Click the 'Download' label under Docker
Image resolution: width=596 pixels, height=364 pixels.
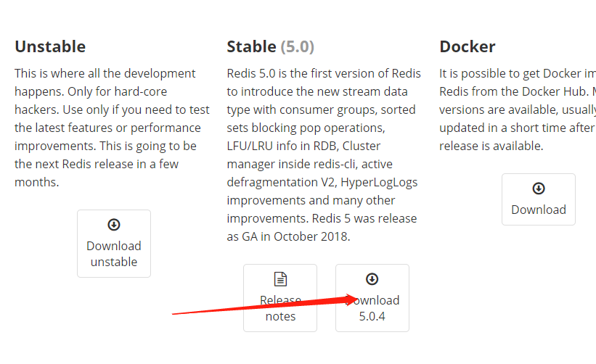[x=539, y=210]
